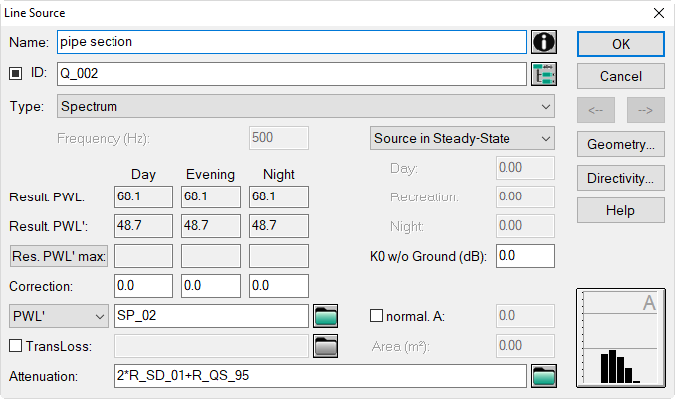The image size is (675, 399).
Task: Open the PWL' selector dropdown
Action: coord(59,316)
